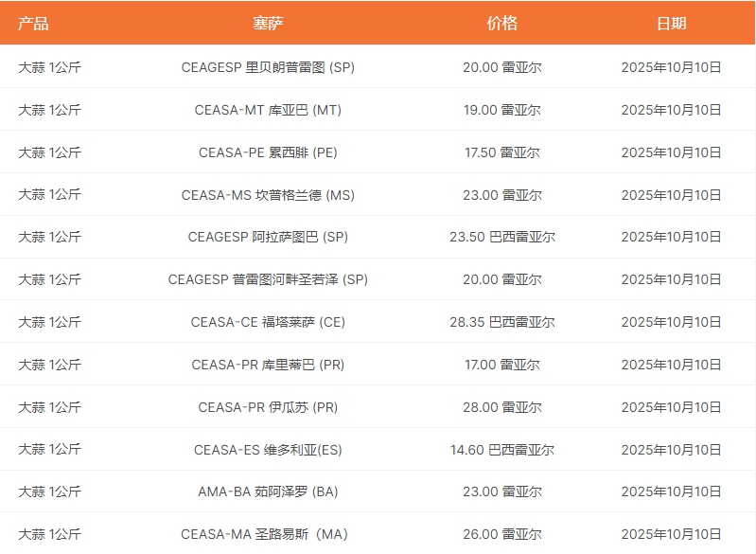This screenshot has width=756, height=554.
Task: Choose the CEASA-MS 坎普格兰德 (MS) entry
Action: tap(268, 195)
